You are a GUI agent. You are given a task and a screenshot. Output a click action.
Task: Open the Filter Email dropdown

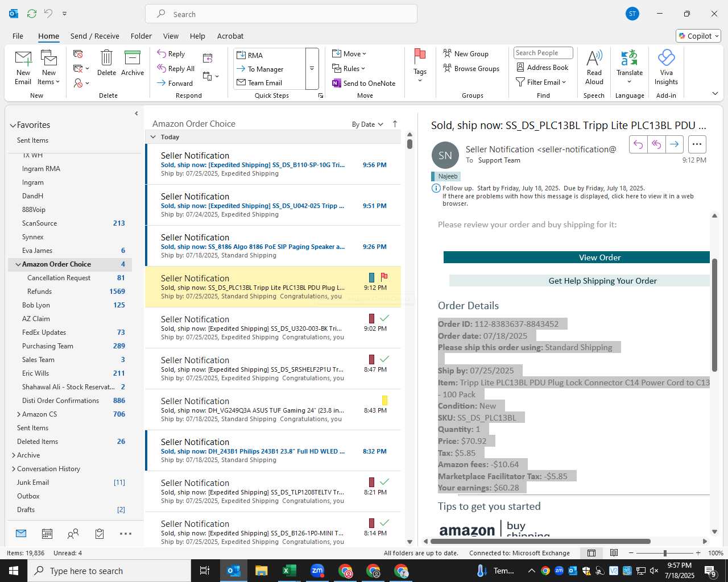tap(541, 82)
